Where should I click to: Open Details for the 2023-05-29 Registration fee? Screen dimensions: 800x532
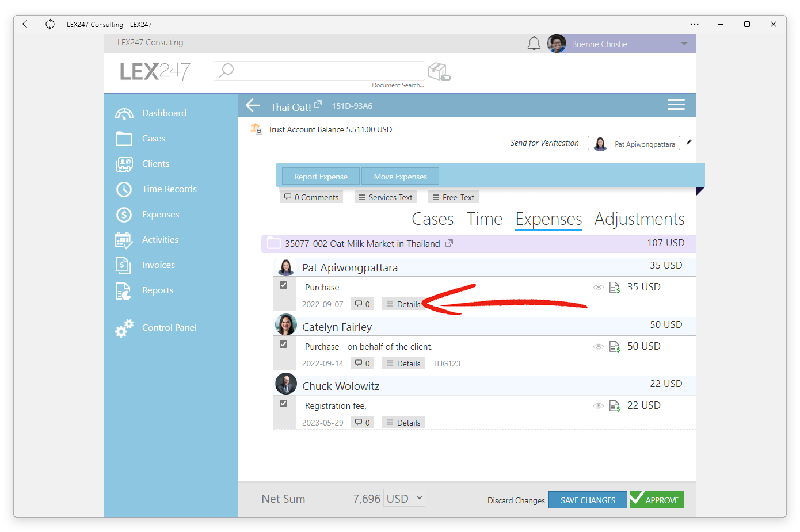pos(403,423)
